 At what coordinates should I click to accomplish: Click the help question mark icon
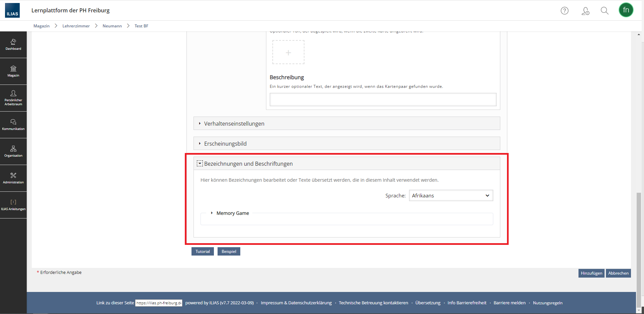click(564, 11)
